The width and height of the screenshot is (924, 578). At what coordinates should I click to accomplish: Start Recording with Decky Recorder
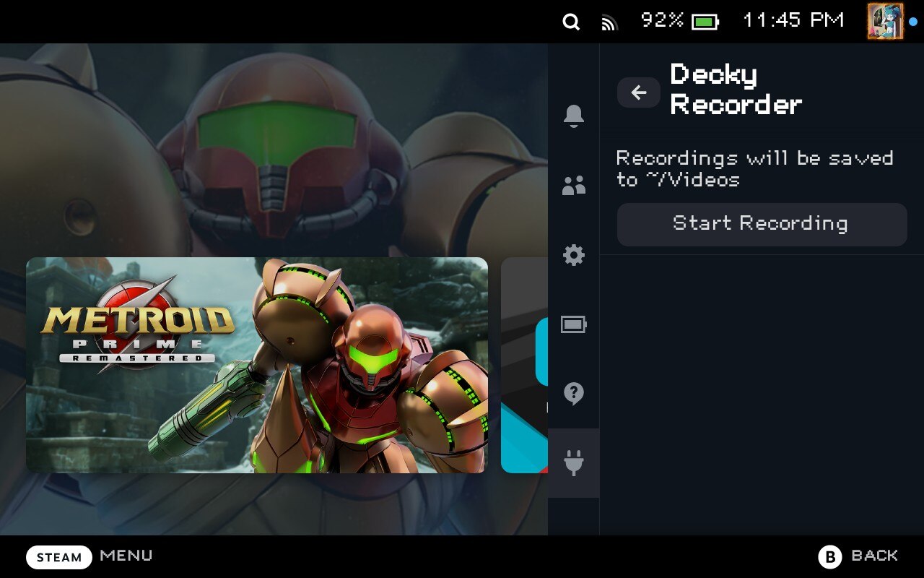[x=762, y=224]
